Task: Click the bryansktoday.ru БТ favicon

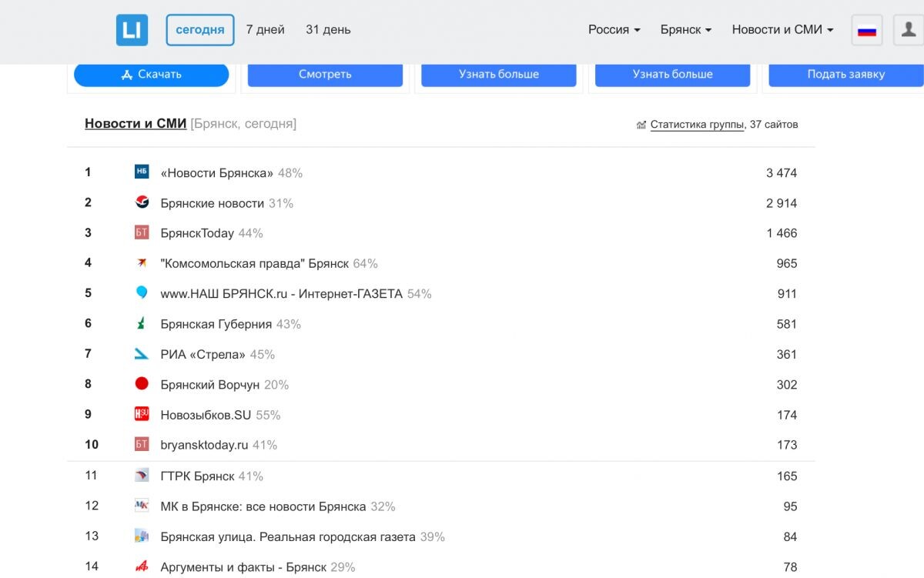Action: point(142,445)
